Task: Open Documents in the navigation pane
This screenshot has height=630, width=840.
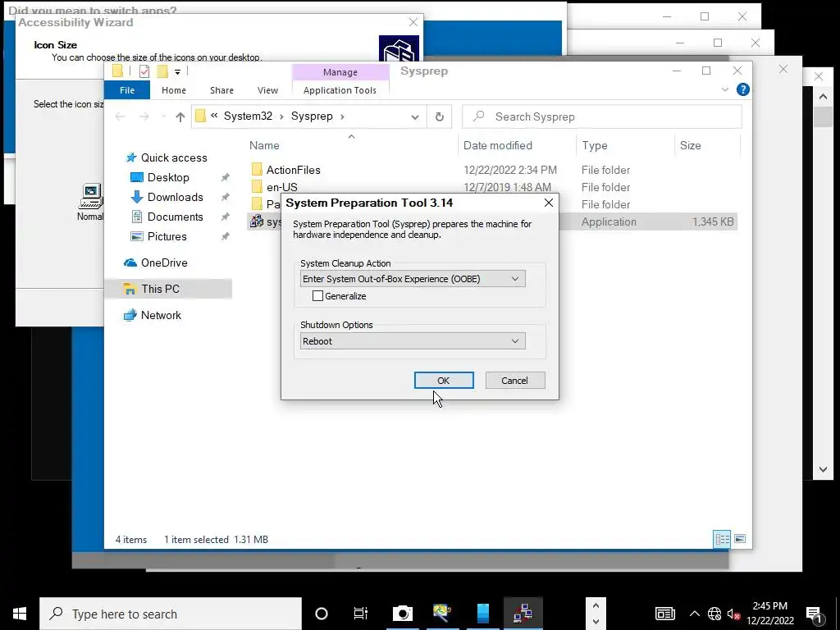Action: 176,217
